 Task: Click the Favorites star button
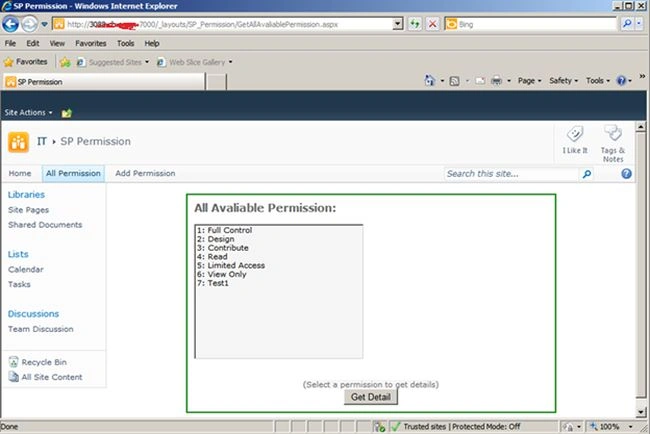(x=26, y=62)
